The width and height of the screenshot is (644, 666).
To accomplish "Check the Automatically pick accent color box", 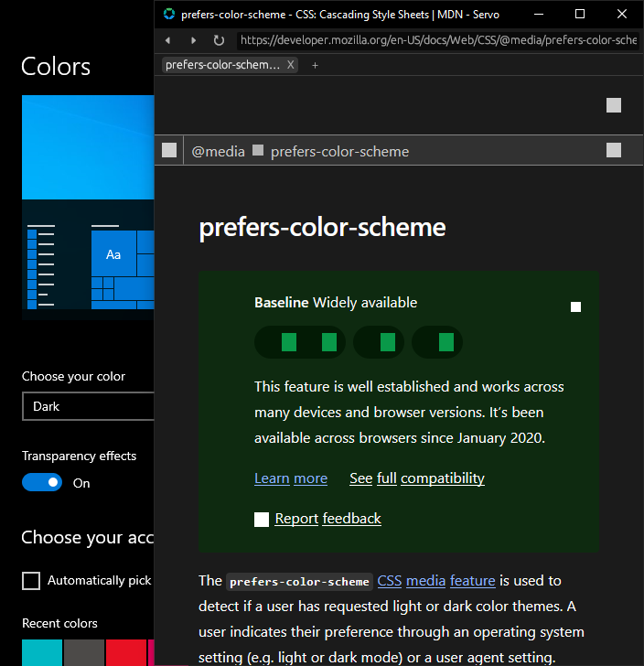I will click(31, 581).
